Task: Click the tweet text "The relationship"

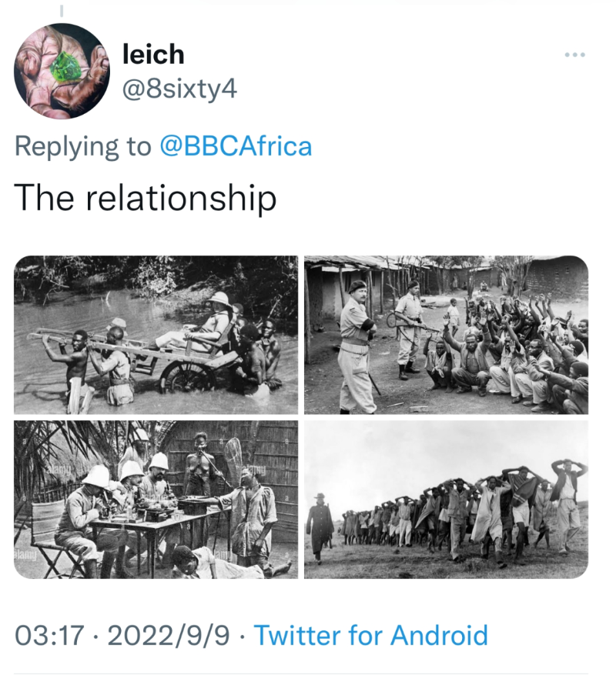Action: click(x=145, y=198)
